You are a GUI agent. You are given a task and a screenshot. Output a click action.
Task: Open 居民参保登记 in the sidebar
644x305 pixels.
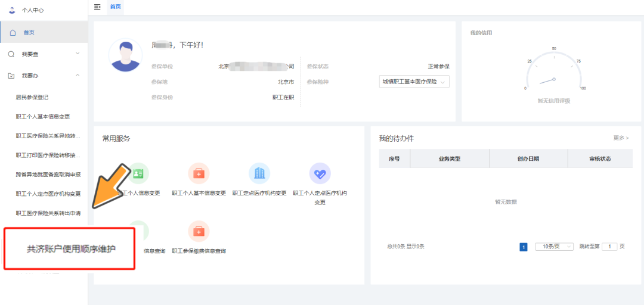(x=32, y=97)
